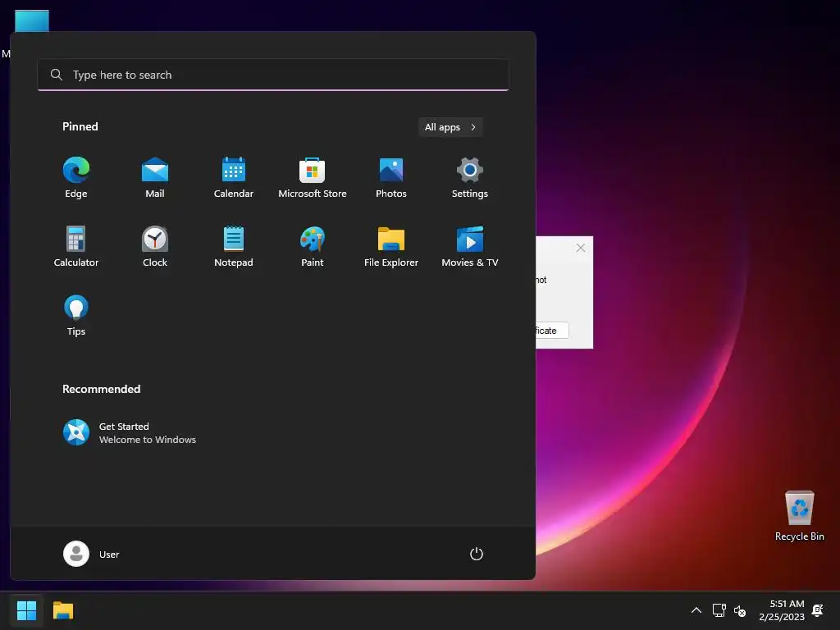Viewport: 840px width, 630px height.
Task: Show hidden system tray icons
Action: (696, 610)
